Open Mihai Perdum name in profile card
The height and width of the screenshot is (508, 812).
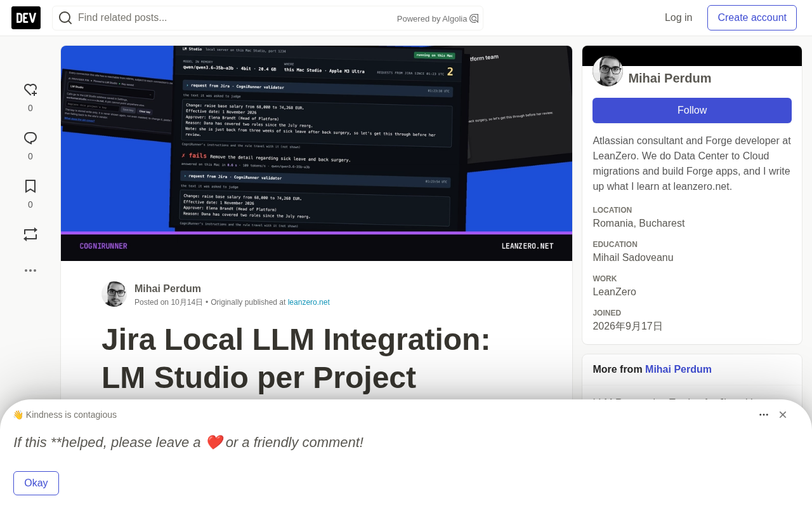pyautogui.click(x=670, y=78)
